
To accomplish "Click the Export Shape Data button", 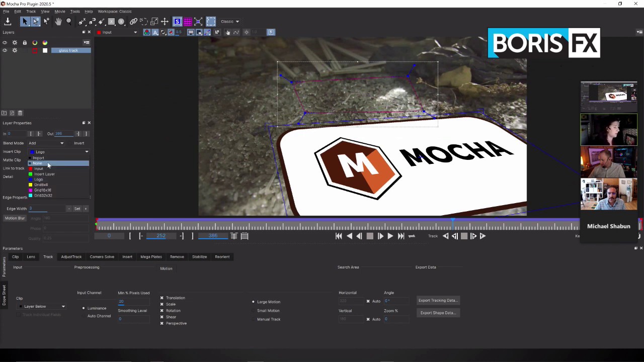I will click(438, 313).
